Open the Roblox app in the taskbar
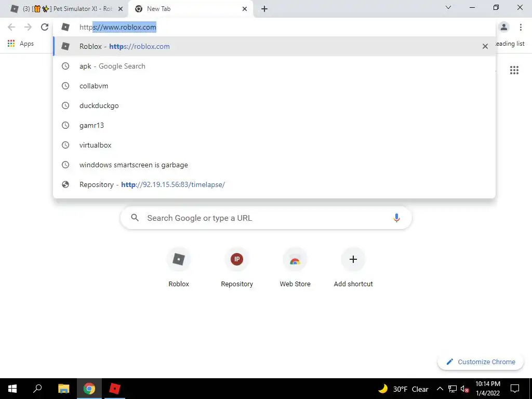The height and width of the screenshot is (399, 532). [x=115, y=389]
